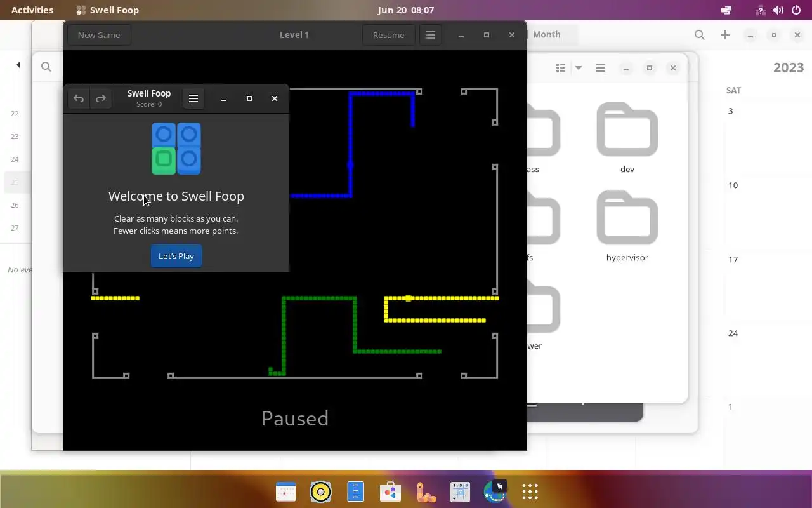Minimize the Level 1 Nibbles window
This screenshot has width=812, height=508.
coord(461,35)
